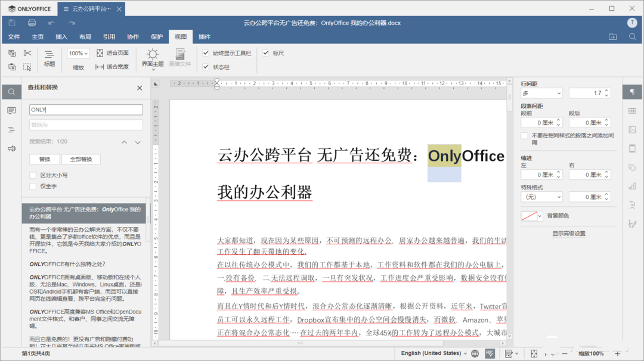Open the 100% zoom dropdown
This screenshot has width=644, height=361.
(x=78, y=54)
